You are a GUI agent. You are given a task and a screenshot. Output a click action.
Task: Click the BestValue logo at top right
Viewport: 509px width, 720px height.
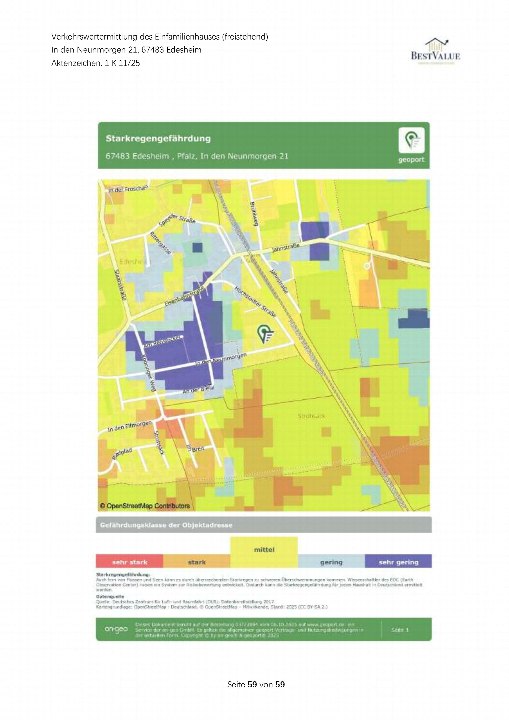tap(435, 52)
